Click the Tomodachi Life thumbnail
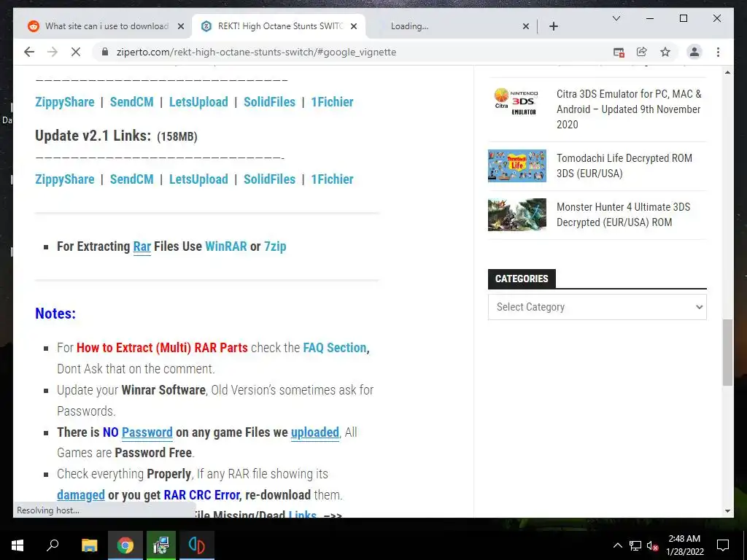The height and width of the screenshot is (560, 747). click(517, 166)
